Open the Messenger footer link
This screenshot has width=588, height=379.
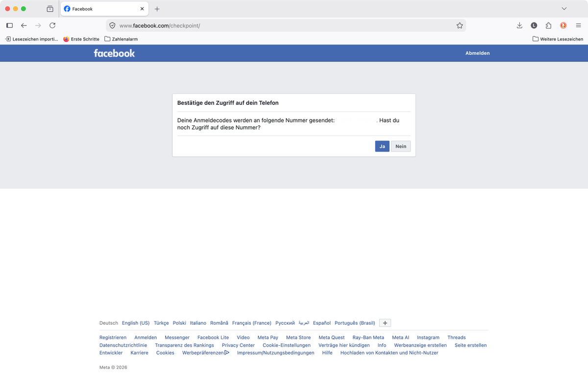[x=177, y=337]
